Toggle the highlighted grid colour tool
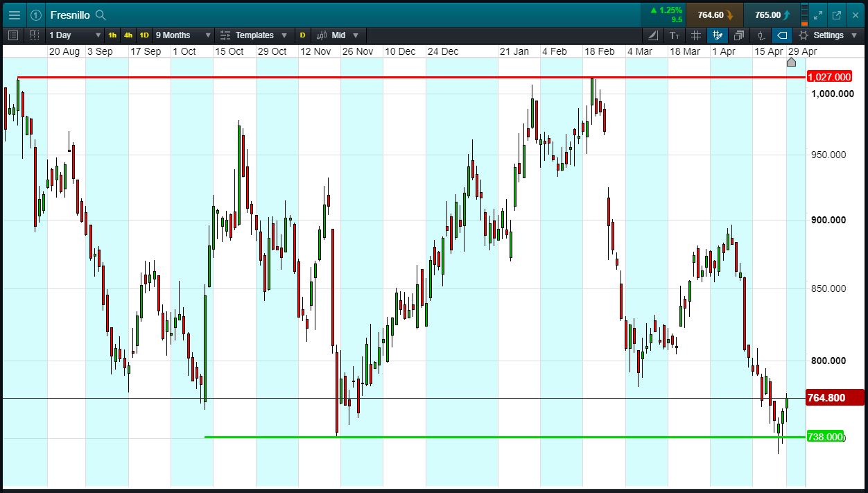The image size is (868, 493). pos(718,35)
